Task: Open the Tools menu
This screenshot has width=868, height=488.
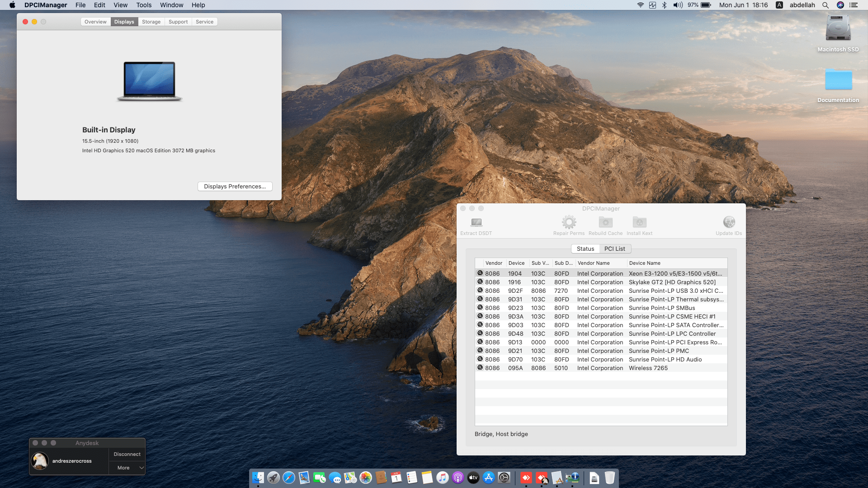Action: click(x=144, y=5)
